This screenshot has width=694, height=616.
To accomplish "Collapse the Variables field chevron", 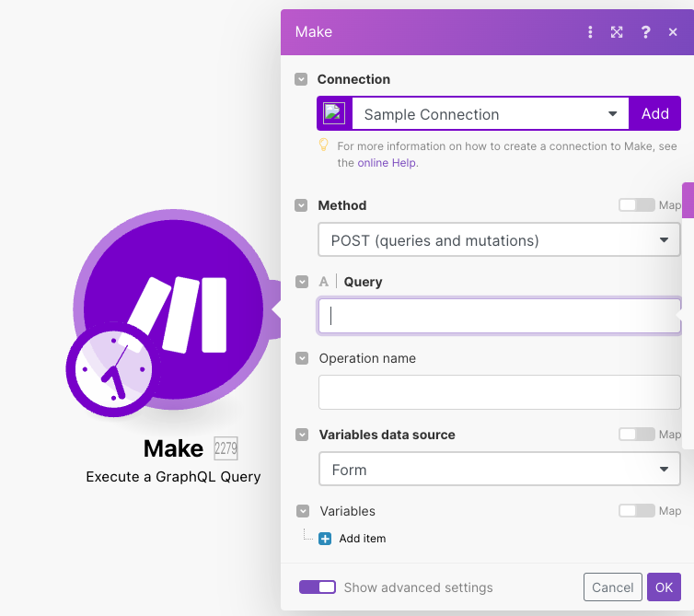I will (x=303, y=511).
